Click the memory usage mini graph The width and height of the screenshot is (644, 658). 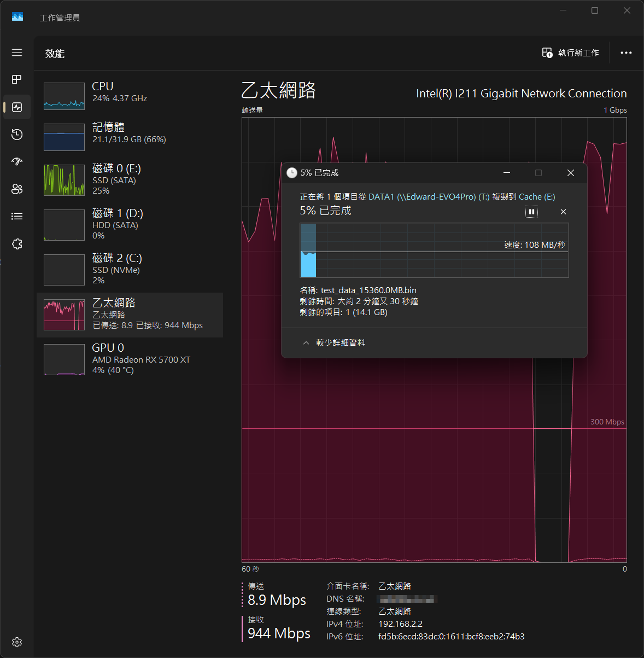[x=64, y=137]
